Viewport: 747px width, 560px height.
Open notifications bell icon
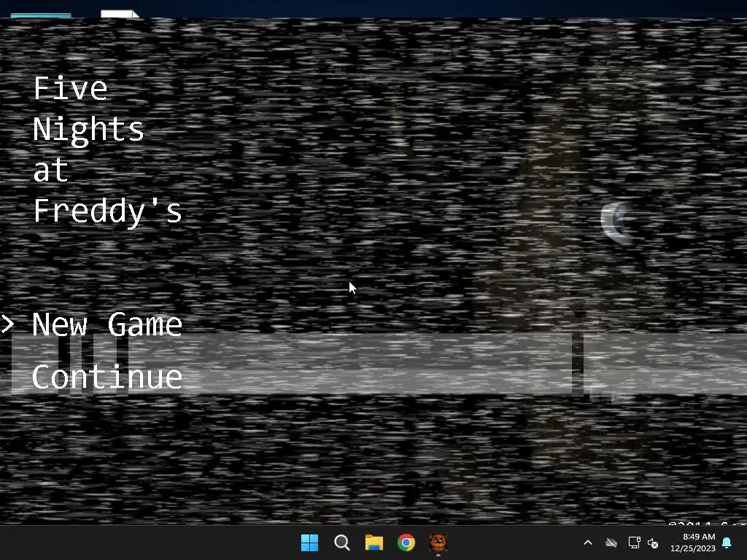point(727,542)
